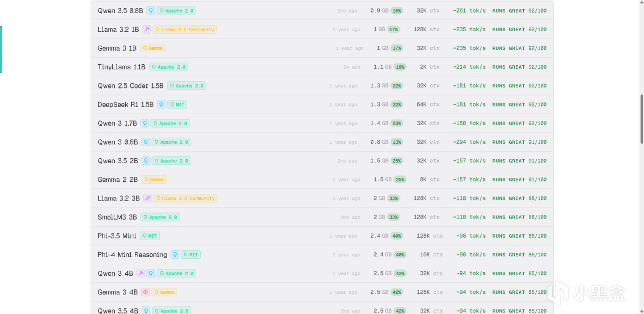Click "RUNS GREAT 85/100" on the Gemma 3 4B row

[519, 292]
